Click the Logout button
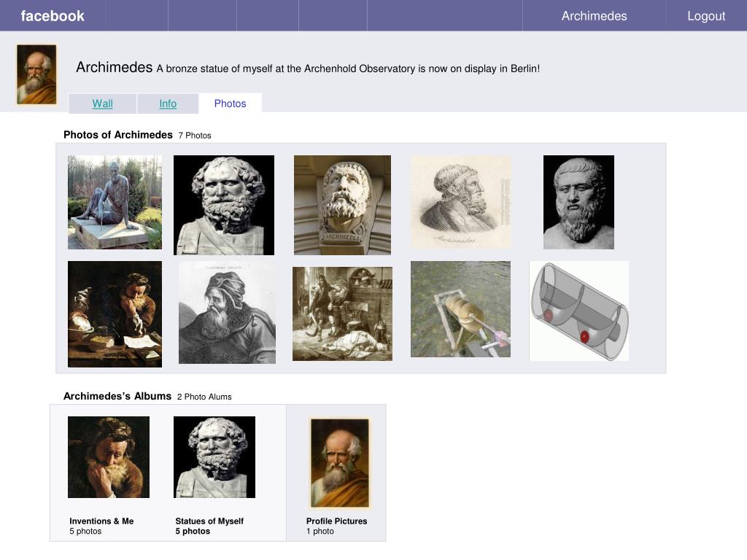This screenshot has height=560, width=747. (x=706, y=16)
